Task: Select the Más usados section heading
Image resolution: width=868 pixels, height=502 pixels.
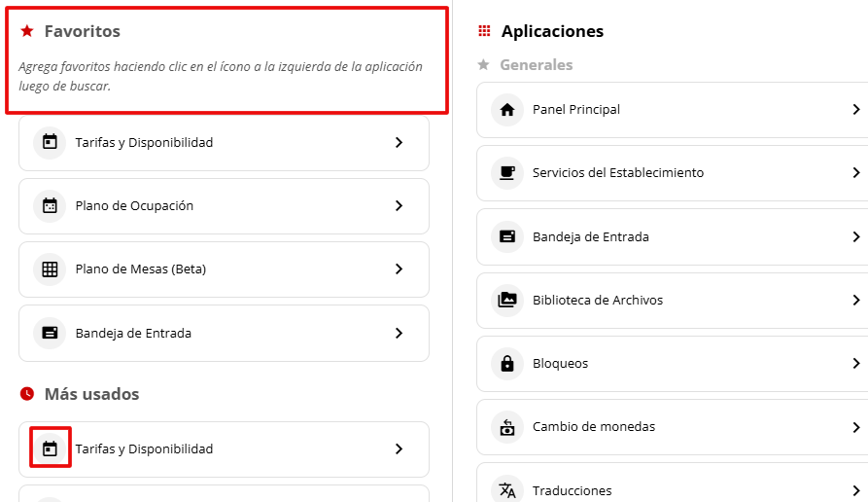Action: [91, 394]
